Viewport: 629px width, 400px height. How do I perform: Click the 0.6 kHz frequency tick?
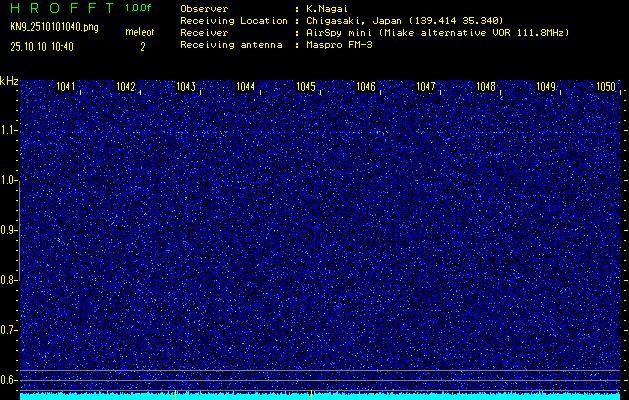tap(9, 380)
